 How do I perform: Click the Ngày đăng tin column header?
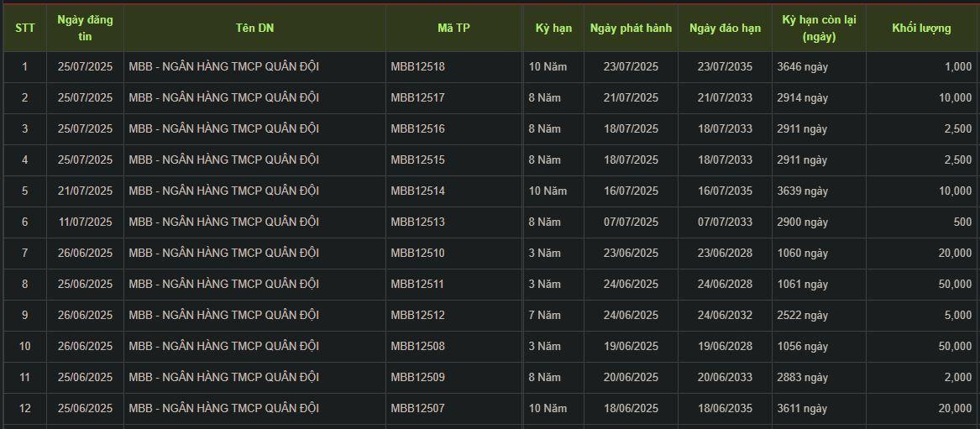(x=85, y=28)
